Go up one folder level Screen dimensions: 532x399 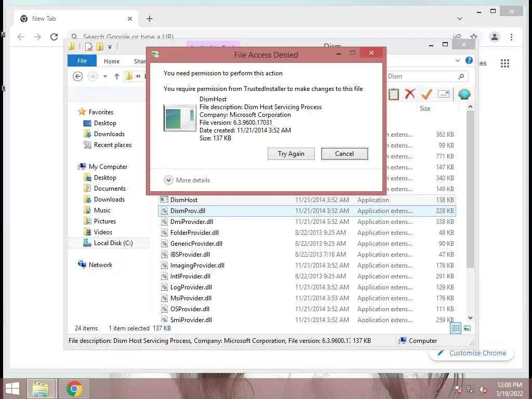(x=117, y=76)
